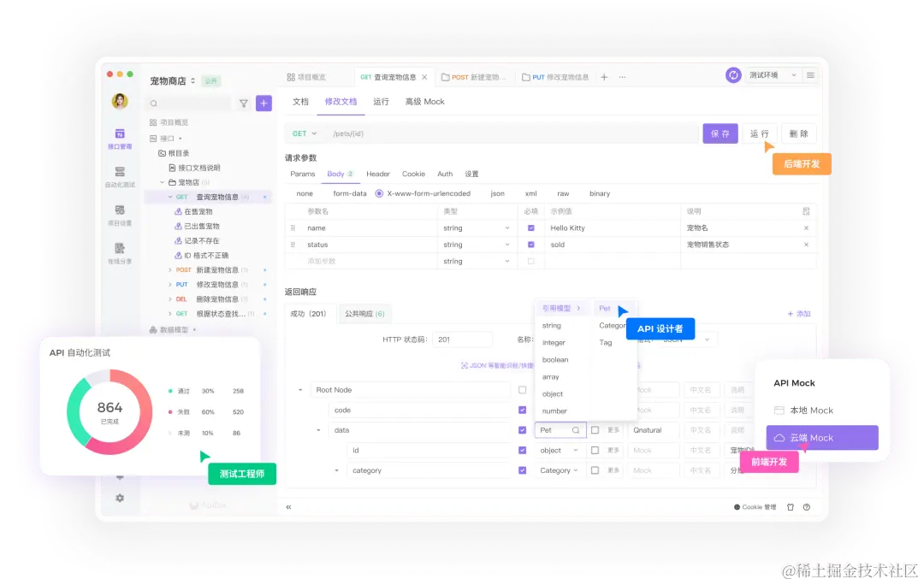Open the 宠物商店 project switcher

(172, 80)
